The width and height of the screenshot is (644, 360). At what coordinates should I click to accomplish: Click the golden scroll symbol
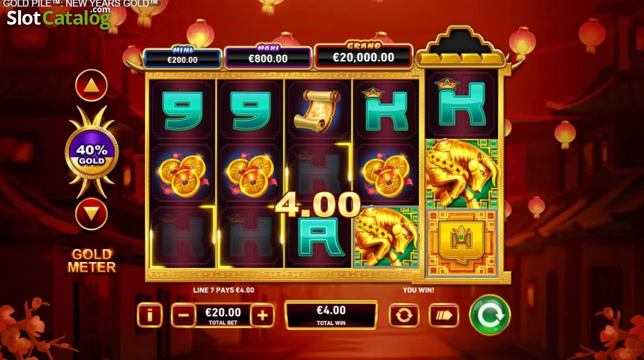(318, 111)
